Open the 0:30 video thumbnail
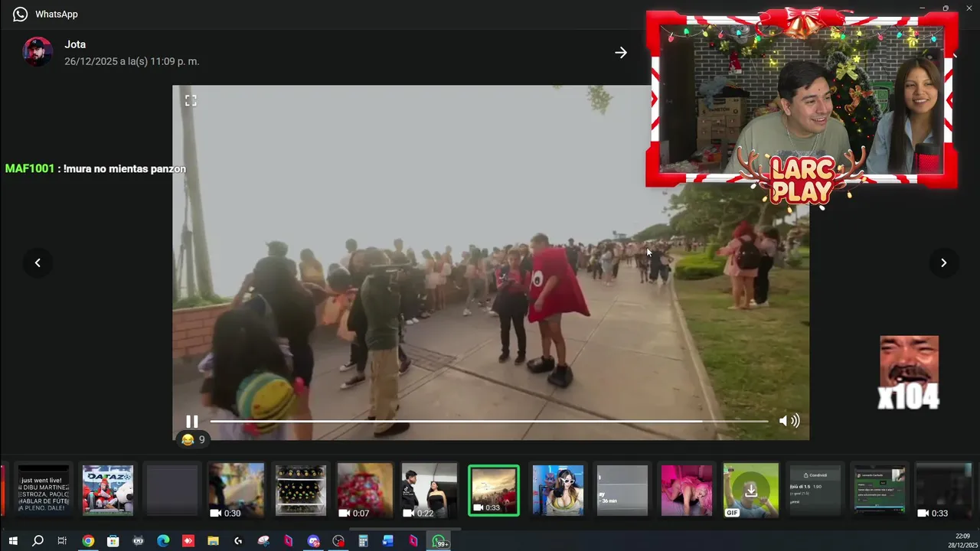Image resolution: width=980 pixels, height=551 pixels. [x=237, y=491]
